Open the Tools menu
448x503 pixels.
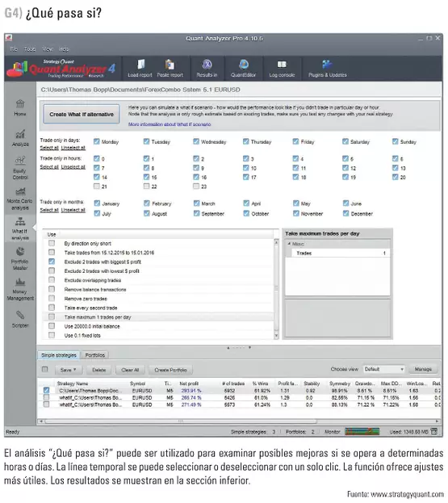click(30, 49)
